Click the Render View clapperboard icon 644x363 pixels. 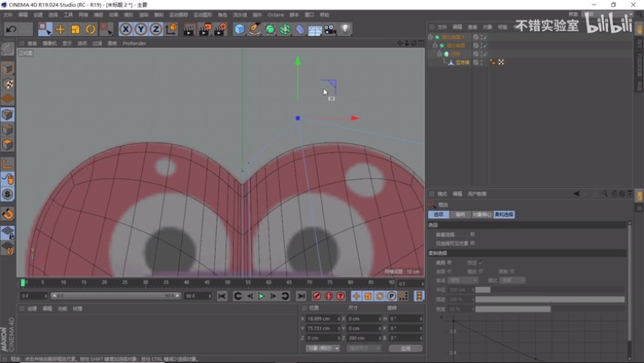click(x=189, y=29)
